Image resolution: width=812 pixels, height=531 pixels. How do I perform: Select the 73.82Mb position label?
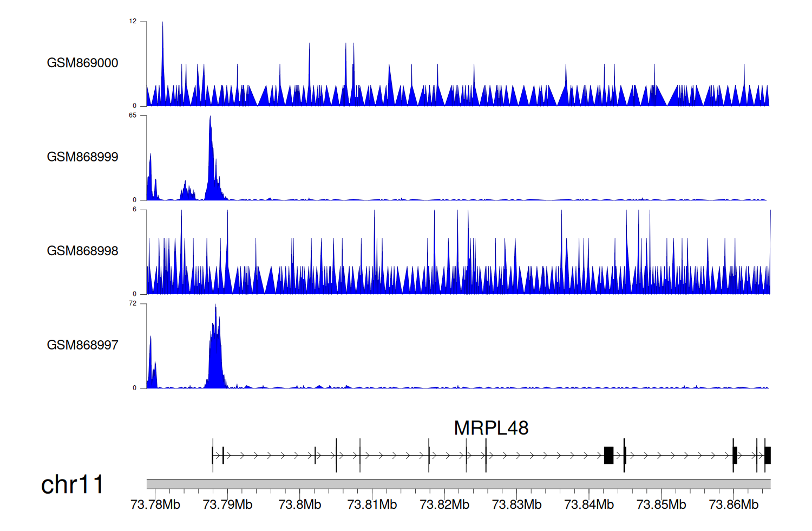444,504
